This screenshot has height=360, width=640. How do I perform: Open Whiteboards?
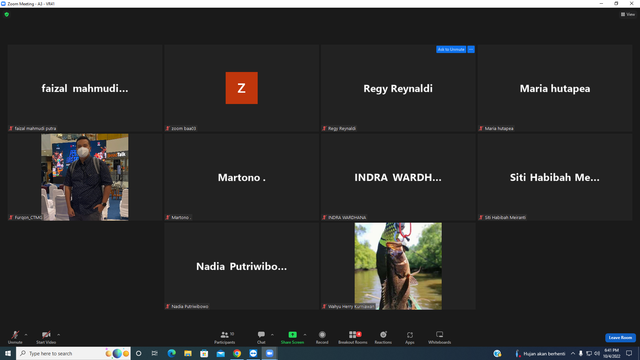(x=440, y=338)
